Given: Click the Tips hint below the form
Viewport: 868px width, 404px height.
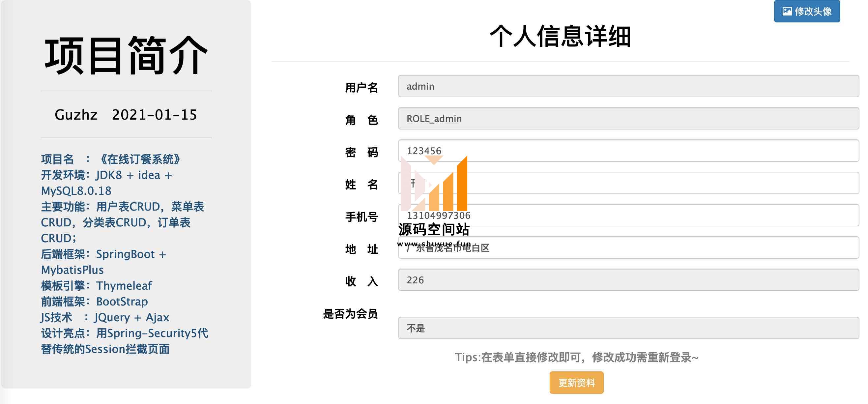Looking at the screenshot, I should 576,357.
